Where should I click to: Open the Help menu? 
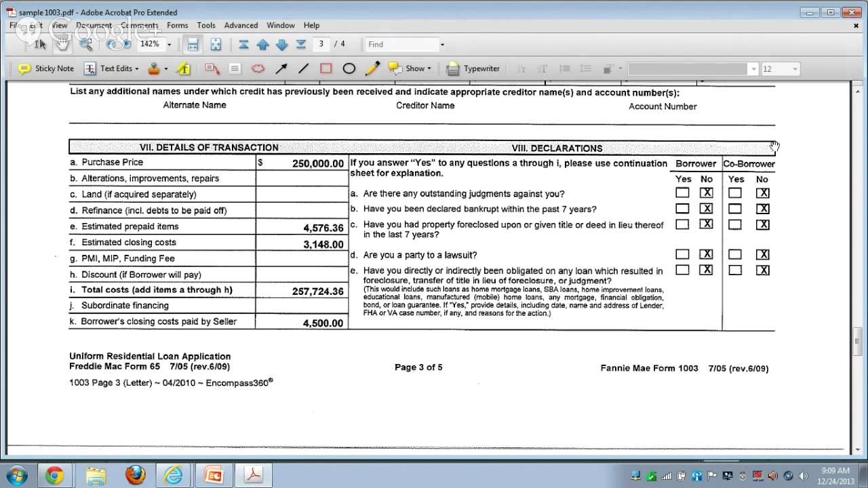click(x=311, y=25)
